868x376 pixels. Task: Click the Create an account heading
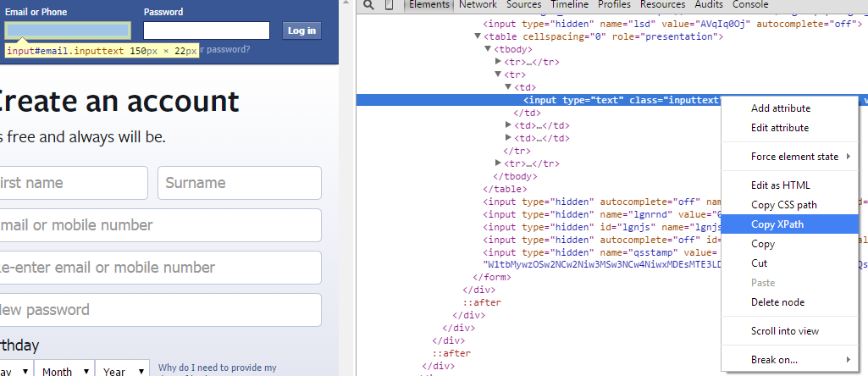(x=119, y=101)
